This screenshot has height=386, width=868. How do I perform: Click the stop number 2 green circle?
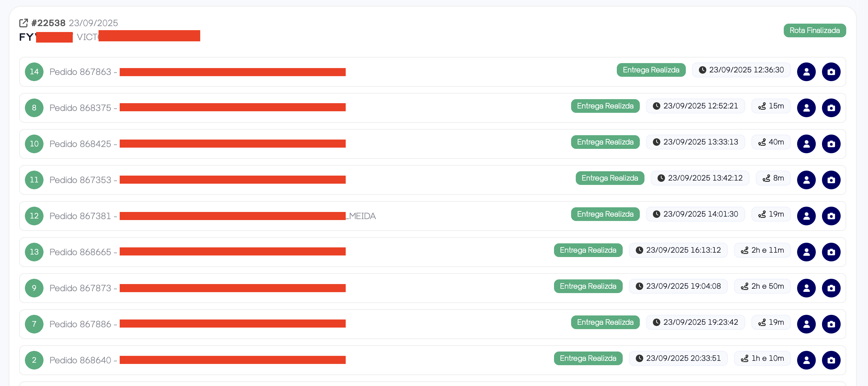pos(34,360)
